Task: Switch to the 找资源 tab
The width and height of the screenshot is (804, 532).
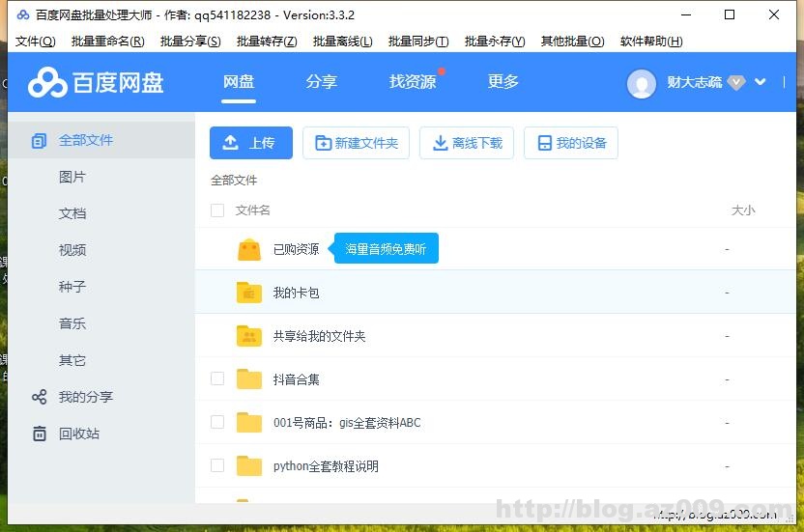Action: (413, 82)
